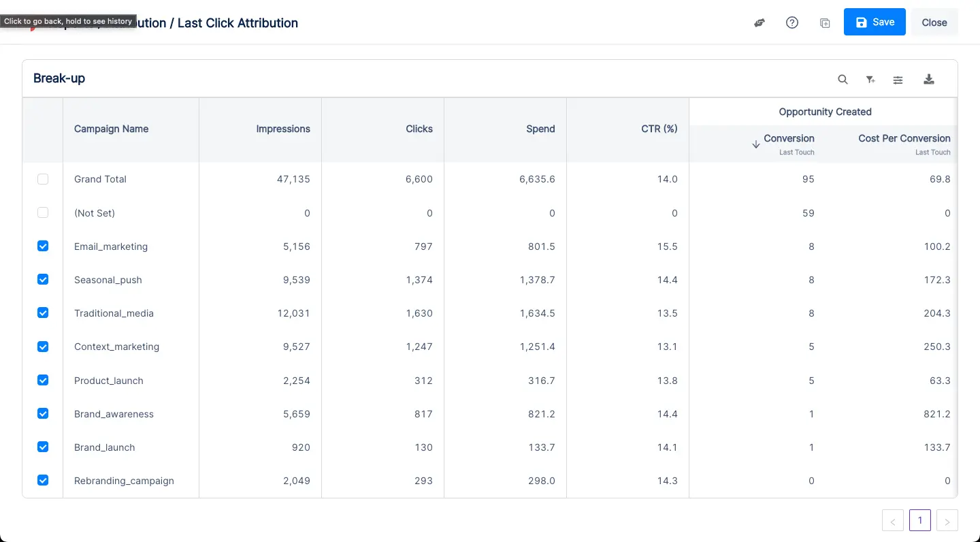Screen dimensions: 980x542
Task: Click Product_launch CTR value 13.8
Action: (x=668, y=381)
